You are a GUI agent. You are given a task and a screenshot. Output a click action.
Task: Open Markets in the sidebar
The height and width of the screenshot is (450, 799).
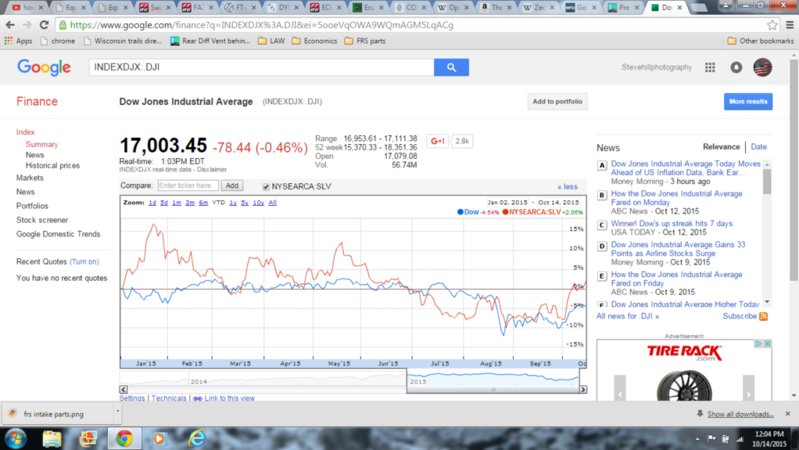30,178
